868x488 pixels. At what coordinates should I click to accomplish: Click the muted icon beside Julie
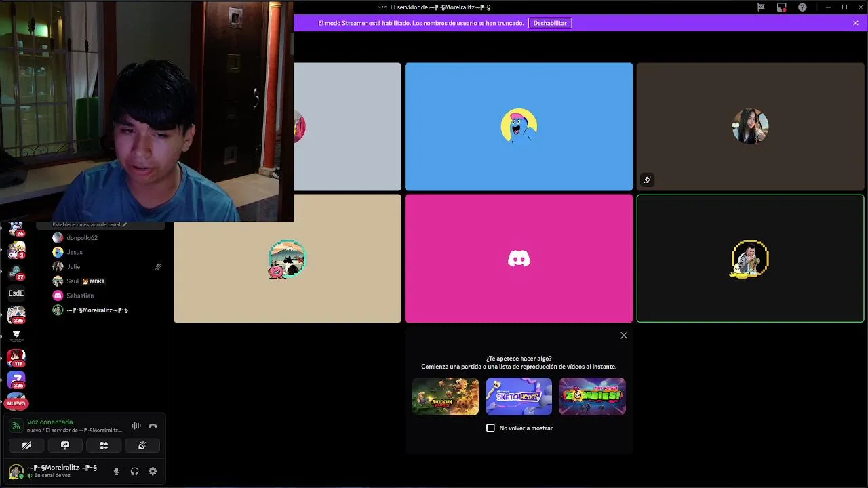pos(158,267)
